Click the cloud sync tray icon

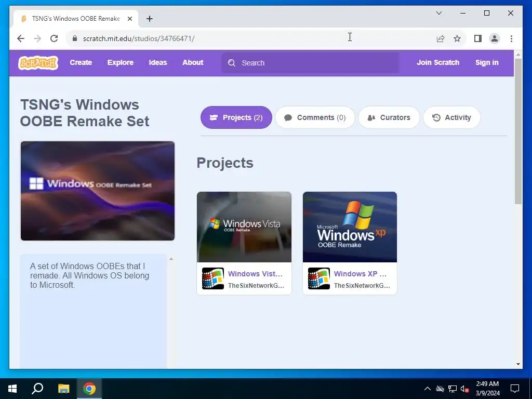440,389
